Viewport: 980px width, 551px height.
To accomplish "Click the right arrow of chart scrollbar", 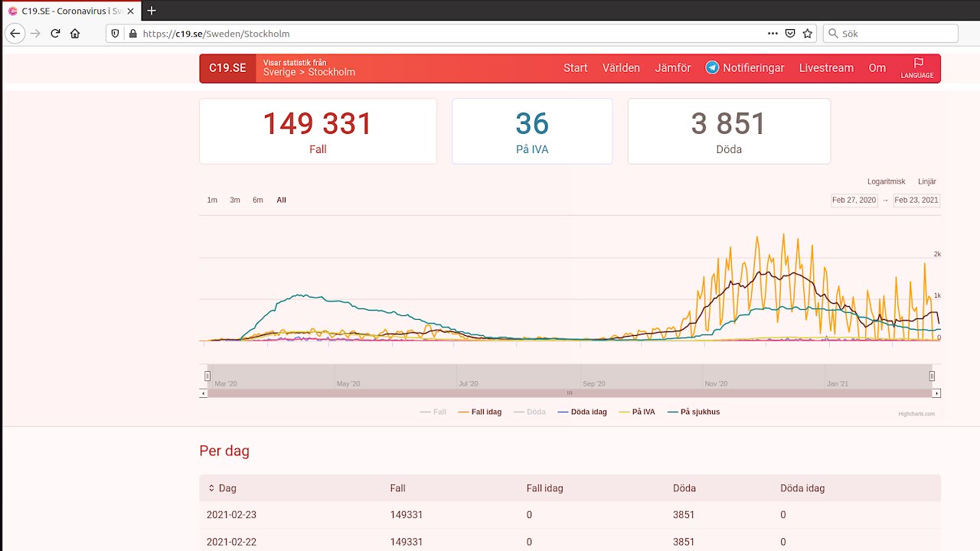I will (936, 393).
